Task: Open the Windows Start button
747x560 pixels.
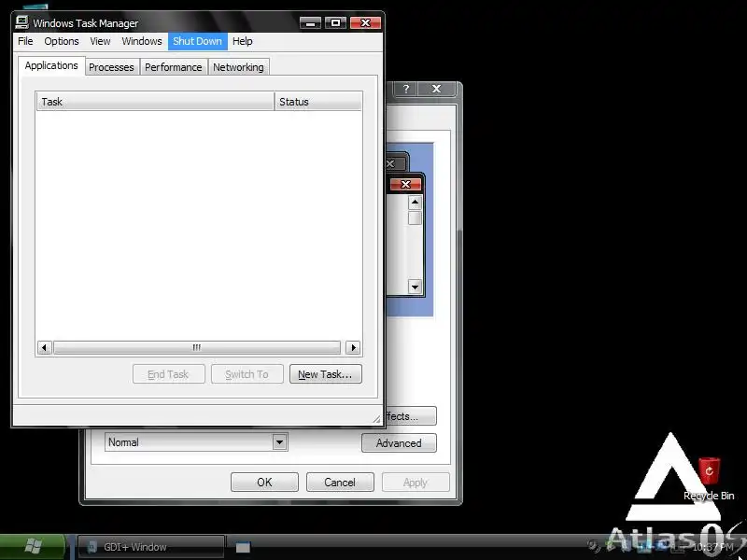Action: point(33,546)
